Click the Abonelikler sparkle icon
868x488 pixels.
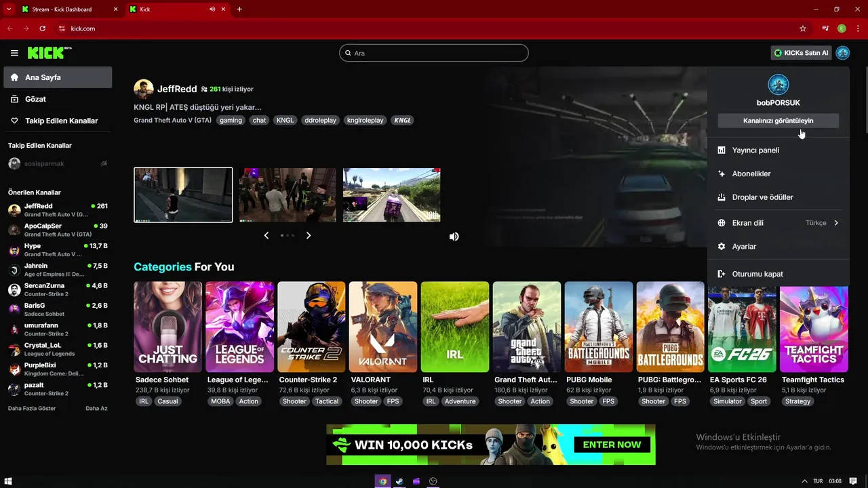(722, 174)
